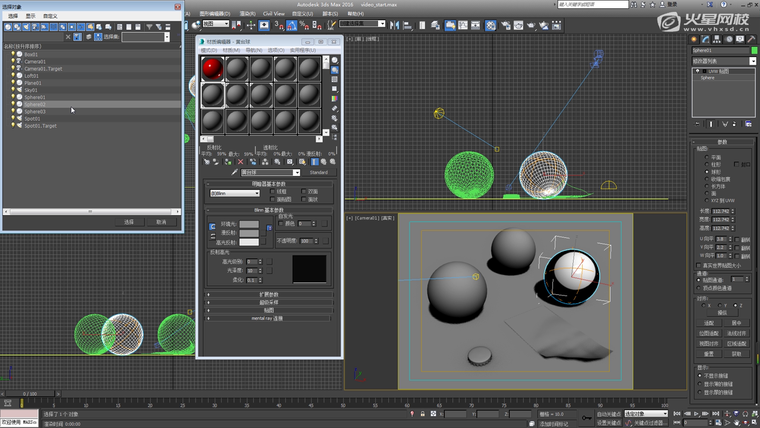Click the Standard material type button
The image size is (760, 428).
[318, 172]
